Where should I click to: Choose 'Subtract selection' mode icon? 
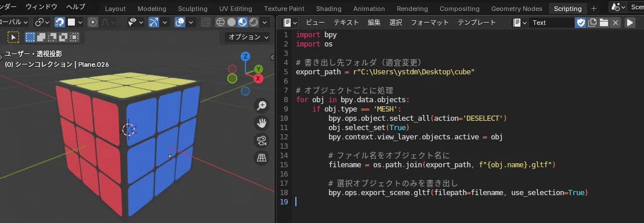click(x=52, y=37)
